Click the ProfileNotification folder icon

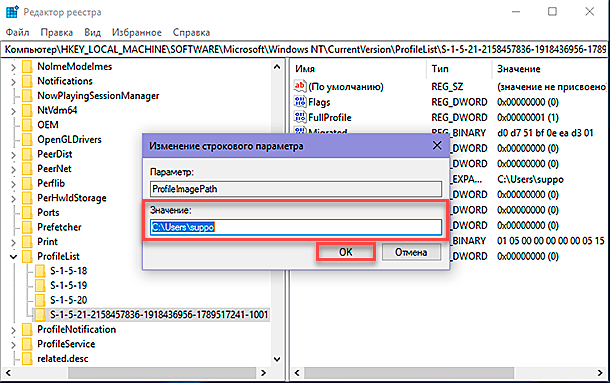point(27,330)
